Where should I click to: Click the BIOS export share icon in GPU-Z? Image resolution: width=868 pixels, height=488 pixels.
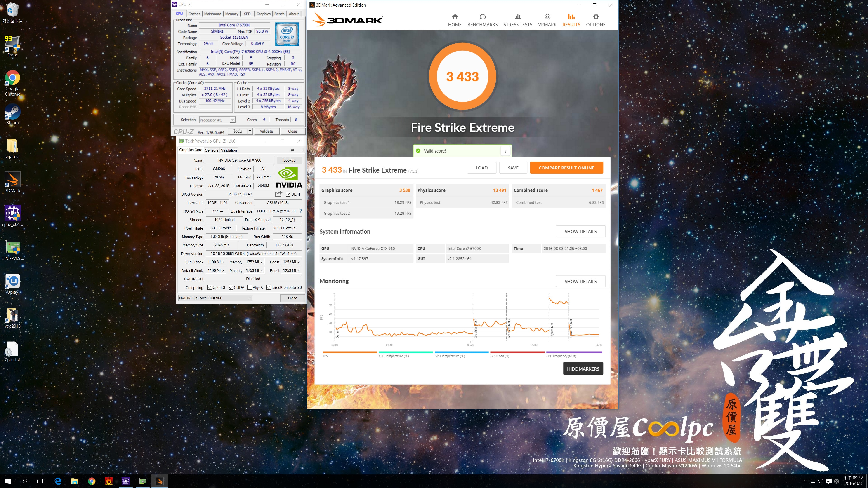278,194
